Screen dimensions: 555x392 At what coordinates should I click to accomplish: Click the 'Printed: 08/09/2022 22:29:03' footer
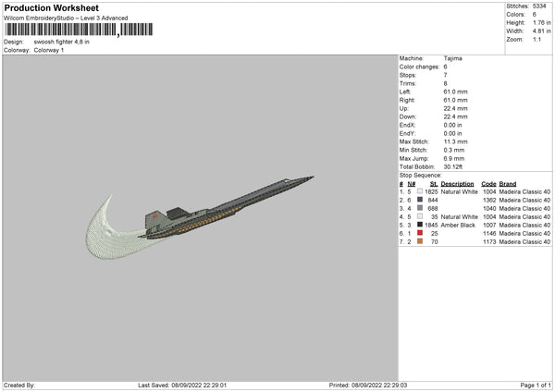(368, 386)
